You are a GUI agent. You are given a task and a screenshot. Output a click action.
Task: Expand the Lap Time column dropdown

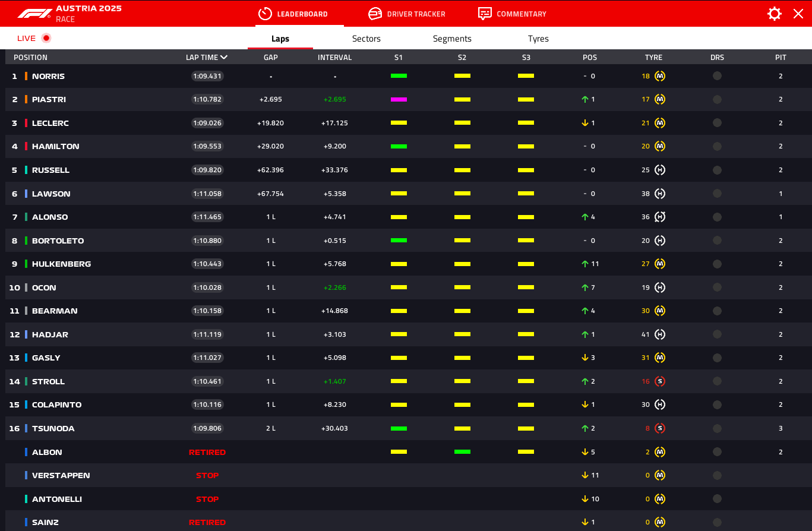click(x=224, y=58)
